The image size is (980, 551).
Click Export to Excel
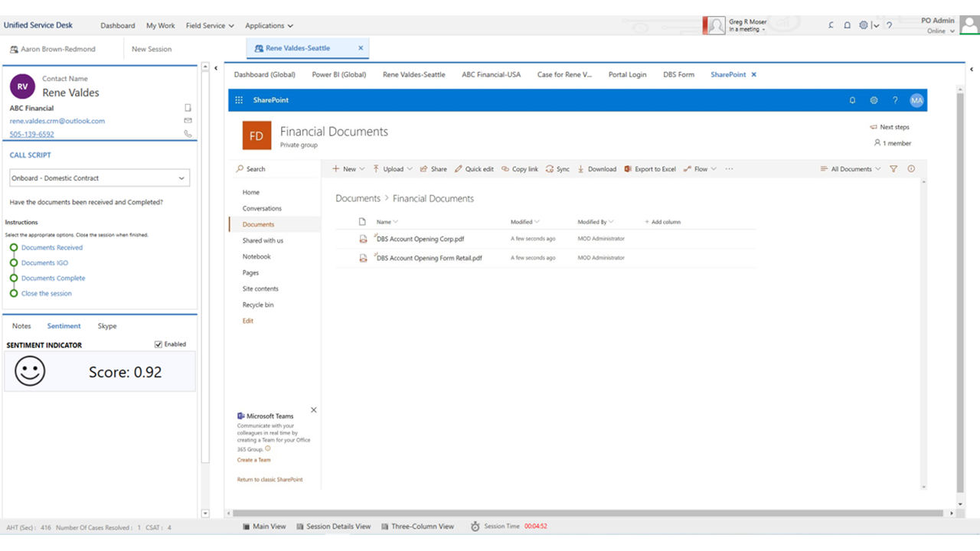650,169
